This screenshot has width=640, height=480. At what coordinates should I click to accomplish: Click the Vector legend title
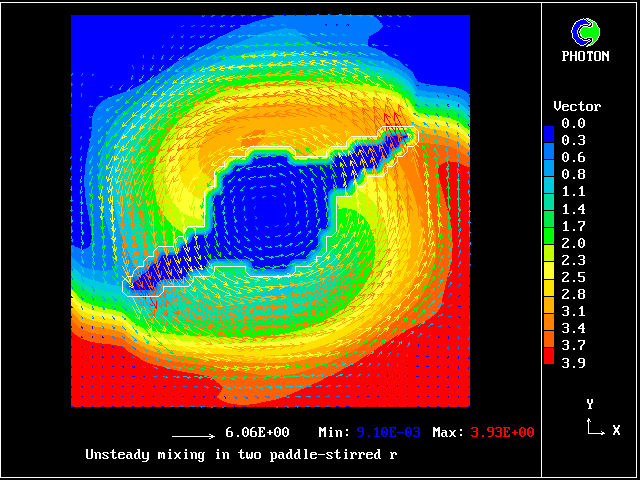coord(577,106)
